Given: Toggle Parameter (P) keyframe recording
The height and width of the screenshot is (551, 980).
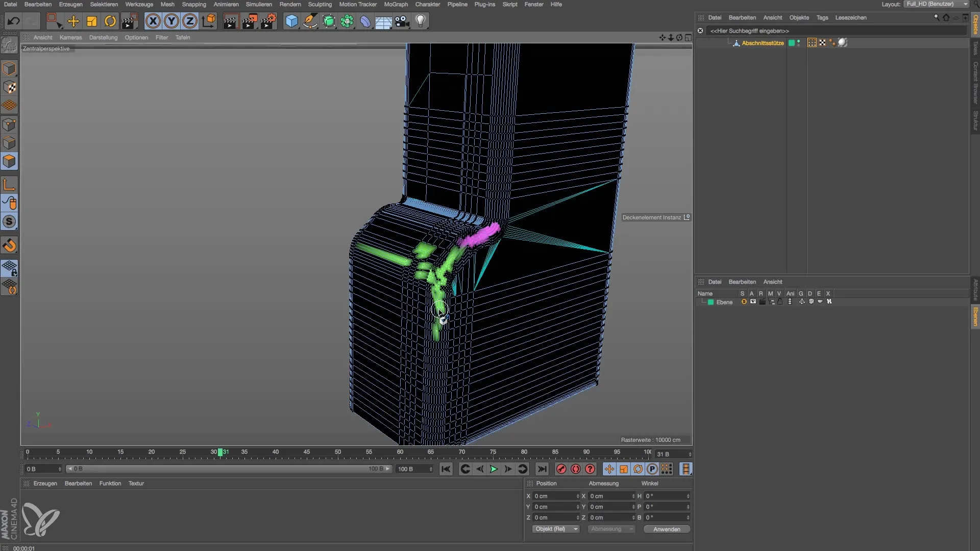Looking at the screenshot, I should (652, 469).
